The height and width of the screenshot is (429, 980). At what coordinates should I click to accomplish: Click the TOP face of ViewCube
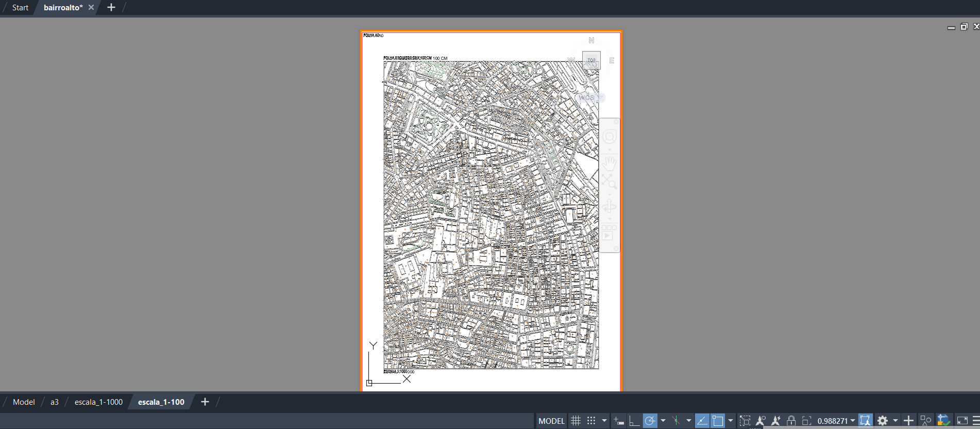coord(592,60)
